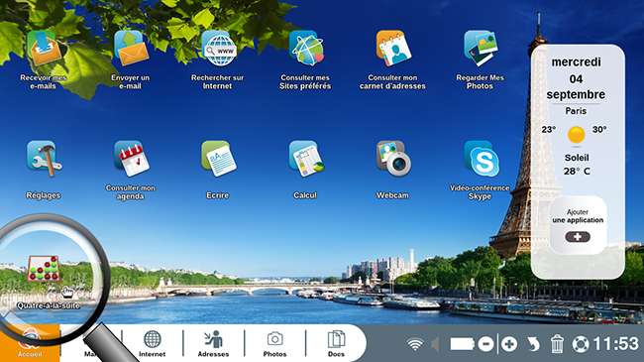Click the minus zoom-out button
Image resolution: width=644 pixels, height=362 pixels.
pos(485,344)
